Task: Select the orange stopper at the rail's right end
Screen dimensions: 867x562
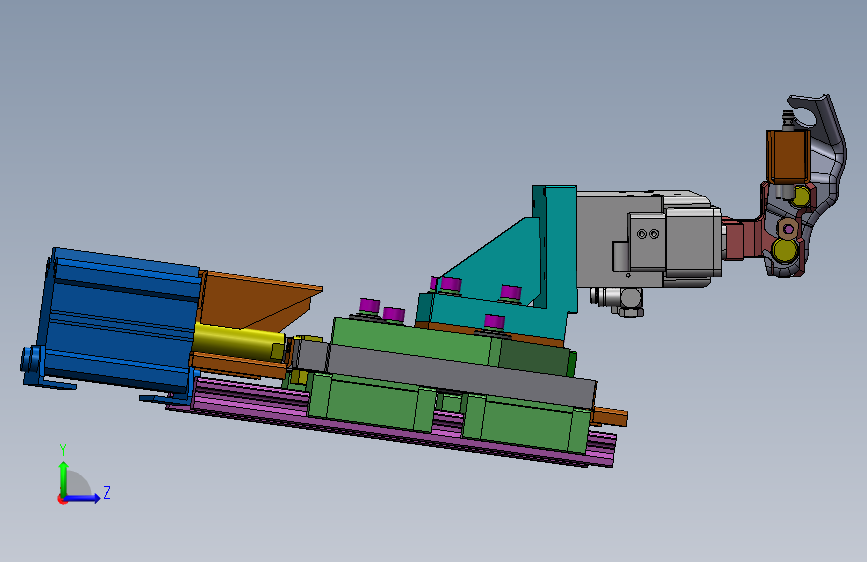Action: point(610,417)
